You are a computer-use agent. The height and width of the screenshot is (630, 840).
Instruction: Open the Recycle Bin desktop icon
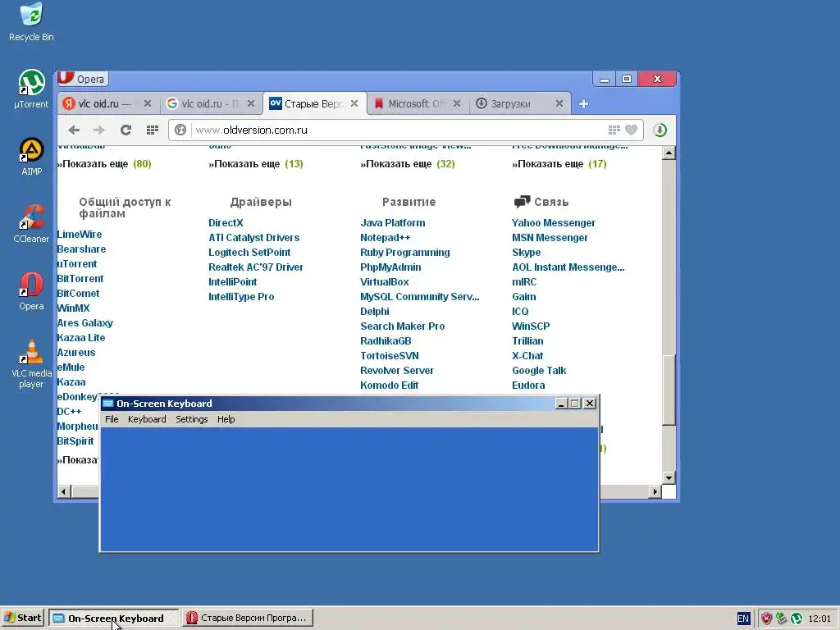click(x=31, y=22)
